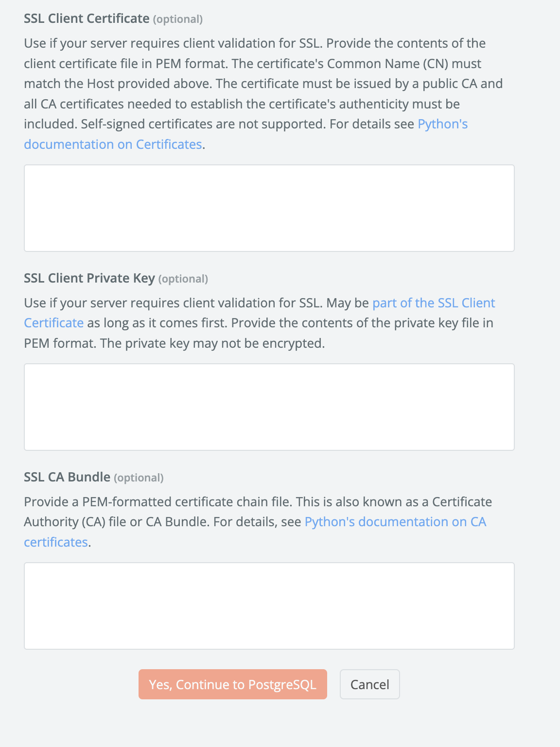Click '(optional)' next to SSL Client Certificate
The image size is (560, 747).
pos(178,19)
